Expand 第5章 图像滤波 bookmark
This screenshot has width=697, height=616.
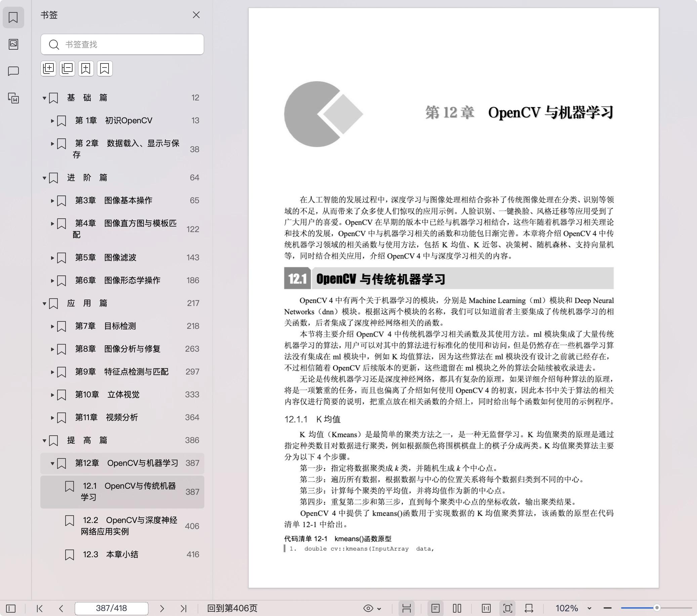click(x=52, y=258)
